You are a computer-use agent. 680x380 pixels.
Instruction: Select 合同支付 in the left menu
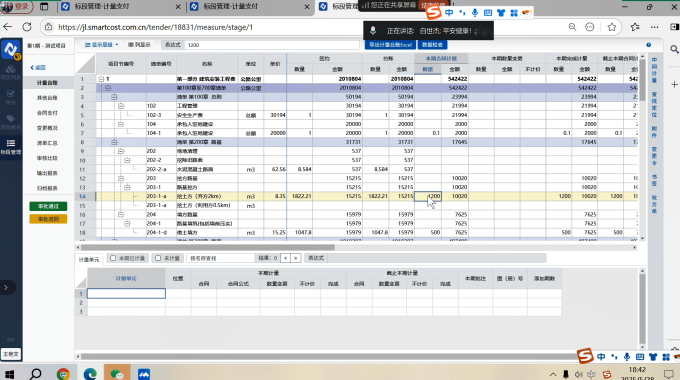[47, 113]
